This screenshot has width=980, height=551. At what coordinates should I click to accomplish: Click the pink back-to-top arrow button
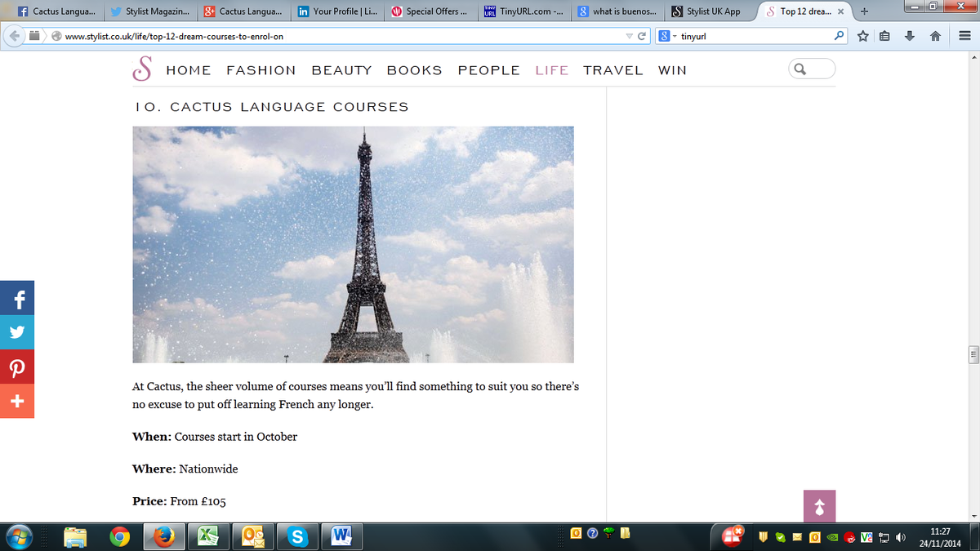[x=820, y=506]
